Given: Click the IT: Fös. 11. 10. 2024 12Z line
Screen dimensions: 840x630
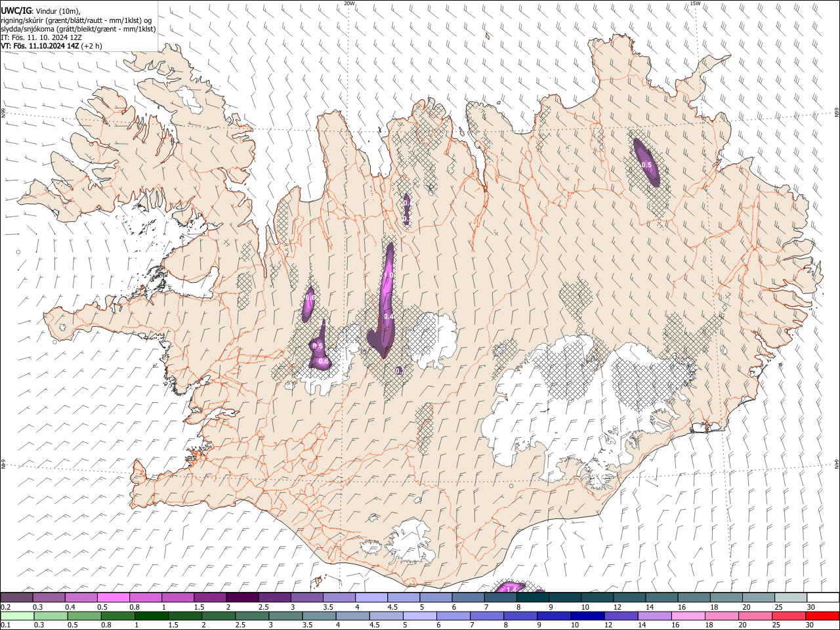Looking at the screenshot, I should pos(41,37).
